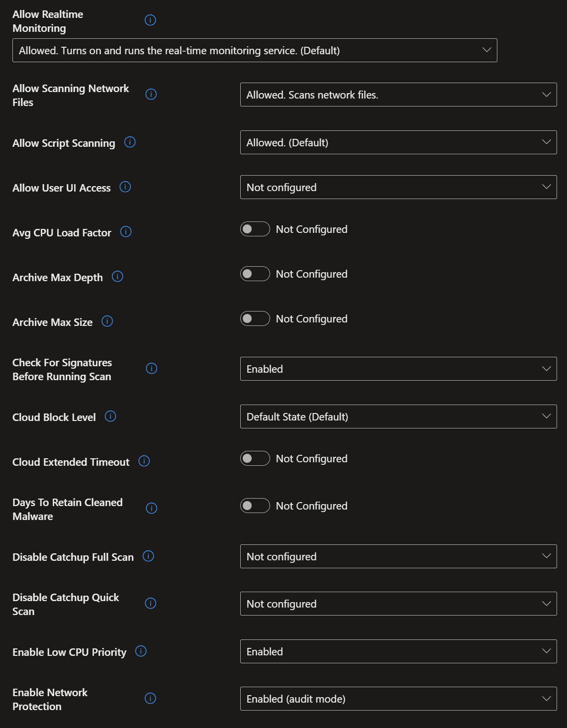Toggle Days To Retain Cleaned Malware switch
This screenshot has height=728, width=567.
tap(255, 506)
